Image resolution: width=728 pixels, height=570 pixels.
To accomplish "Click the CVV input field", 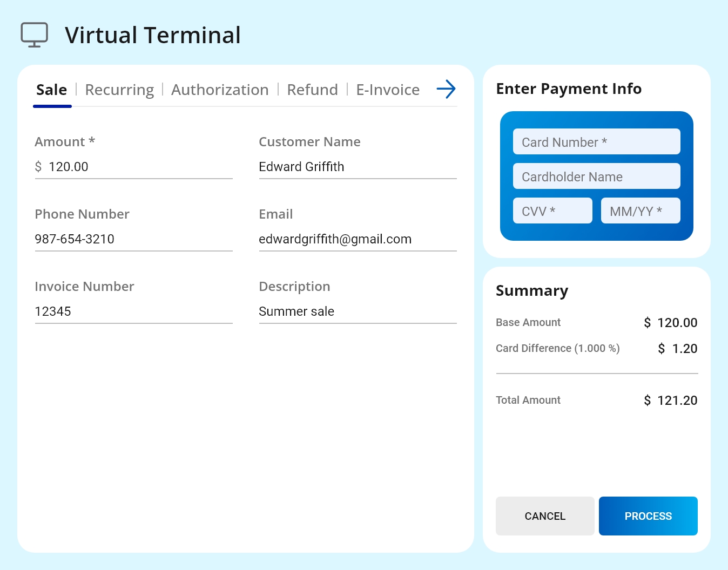I will (x=552, y=211).
